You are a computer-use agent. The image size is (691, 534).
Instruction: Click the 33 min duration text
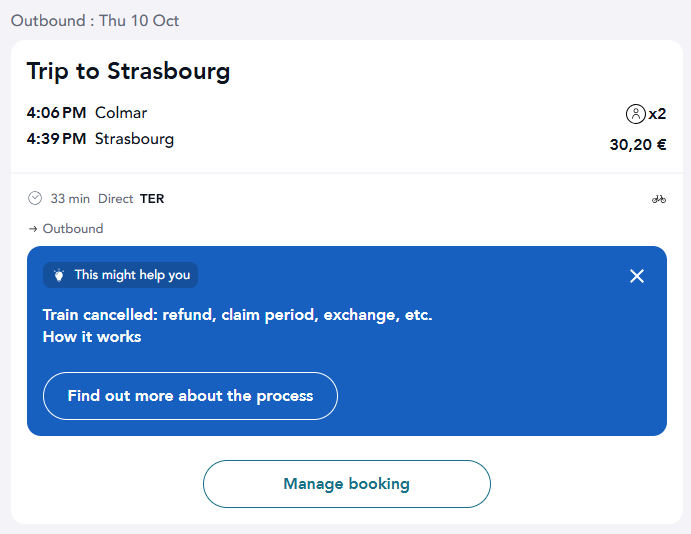coord(70,199)
